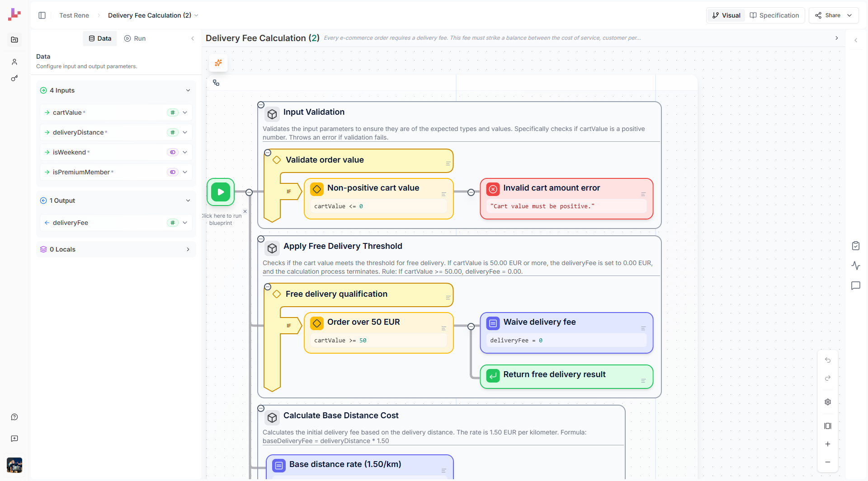
Task: Open the Activity panel on the right sidebar
Action: pyautogui.click(x=856, y=266)
